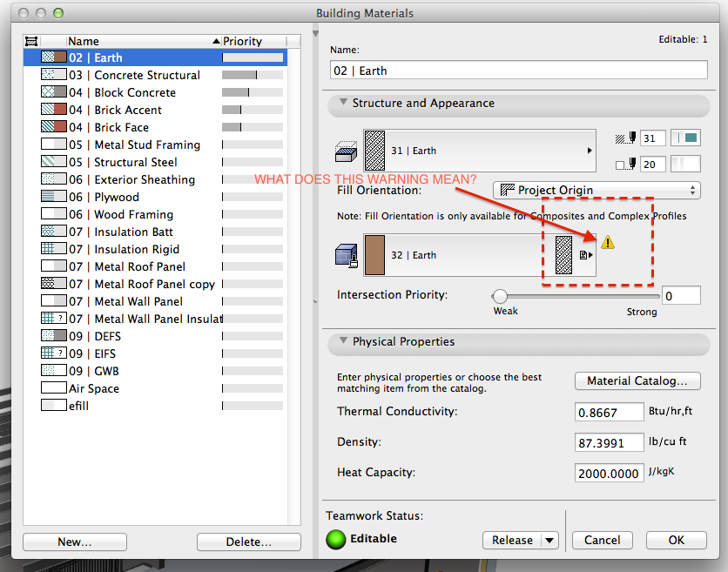Image resolution: width=728 pixels, height=572 pixels.
Task: Click the 05 | Structural Steel fill preview icon
Action: (54, 162)
